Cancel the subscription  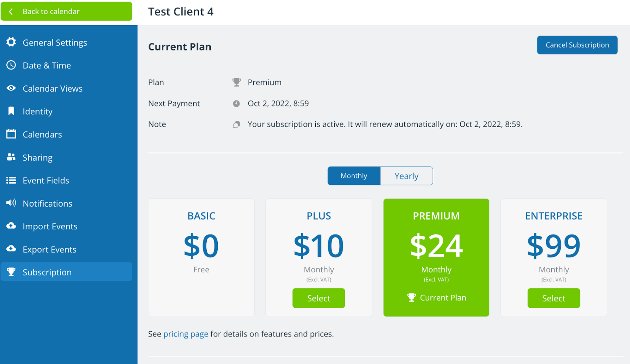[577, 45]
